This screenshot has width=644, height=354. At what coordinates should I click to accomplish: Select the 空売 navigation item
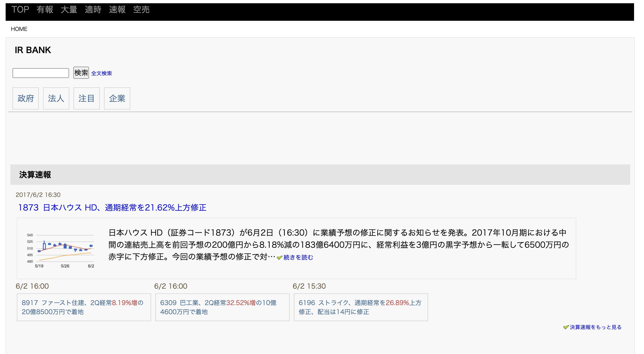[141, 10]
